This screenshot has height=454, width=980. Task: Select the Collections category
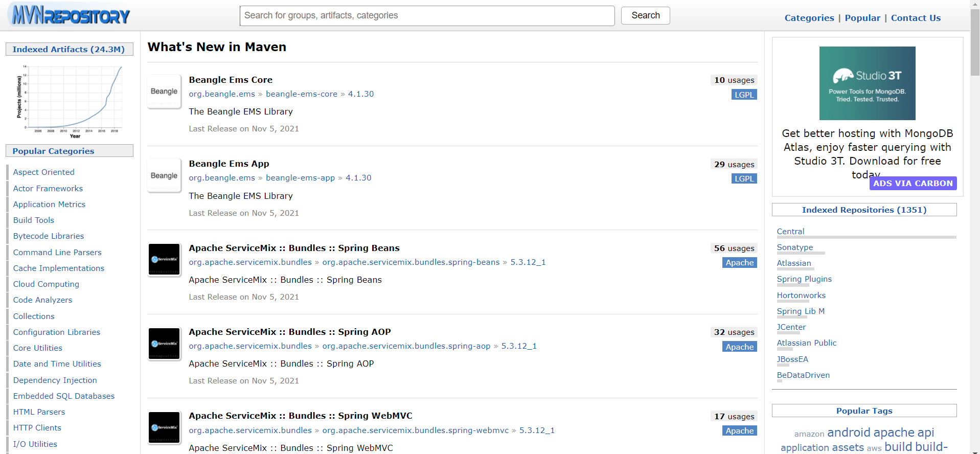coord(34,316)
